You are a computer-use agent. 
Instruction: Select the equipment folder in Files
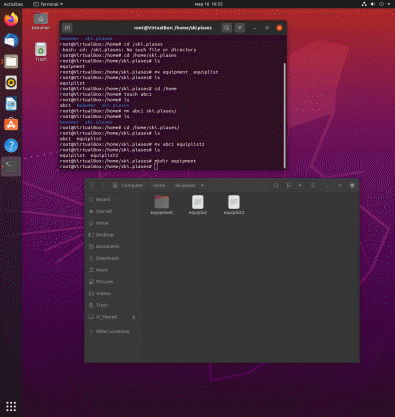click(x=162, y=205)
